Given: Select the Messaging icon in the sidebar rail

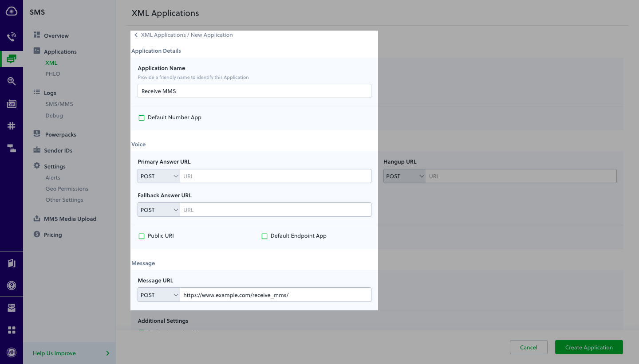Looking at the screenshot, I should pos(11,59).
